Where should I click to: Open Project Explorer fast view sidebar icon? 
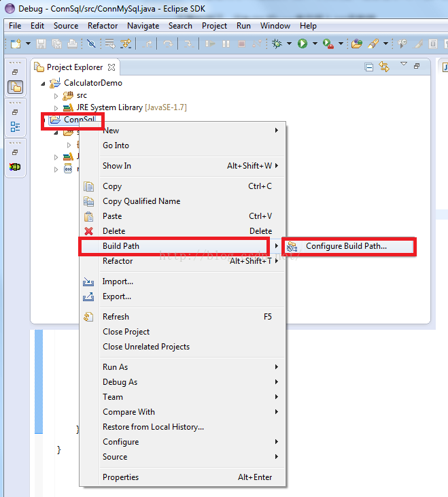(x=16, y=87)
